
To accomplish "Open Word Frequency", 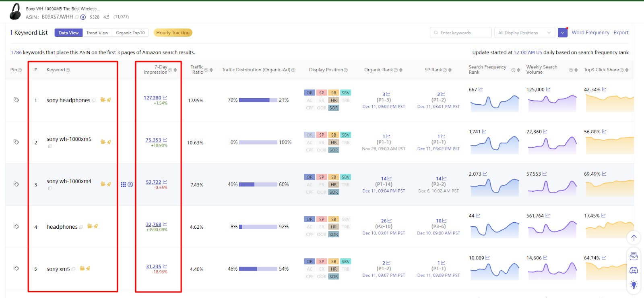I will tap(590, 33).
